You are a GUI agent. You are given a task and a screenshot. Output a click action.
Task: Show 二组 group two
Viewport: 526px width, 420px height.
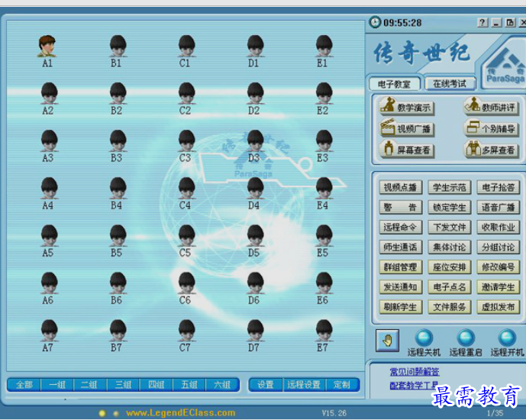click(x=90, y=384)
